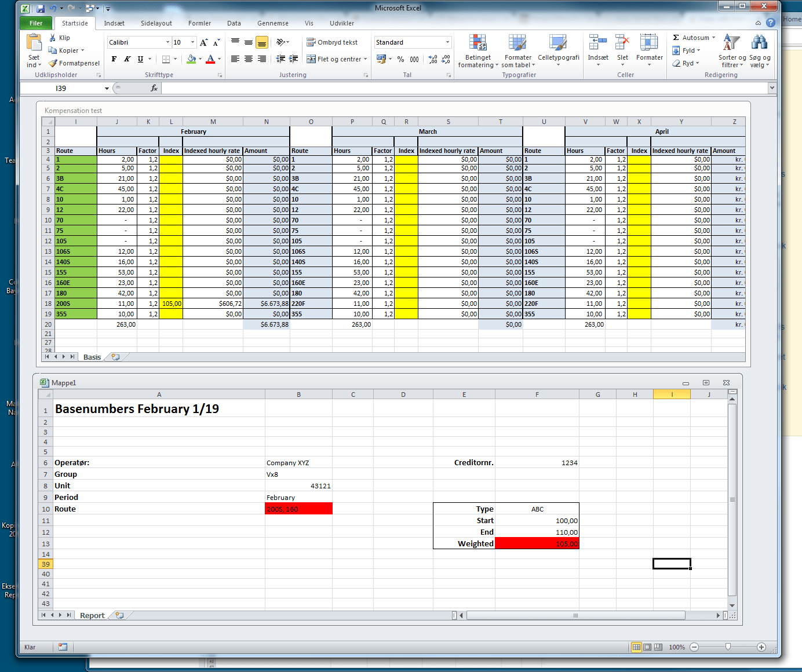
Task: Click the borders icon in Skrifttype
Action: click(166, 59)
